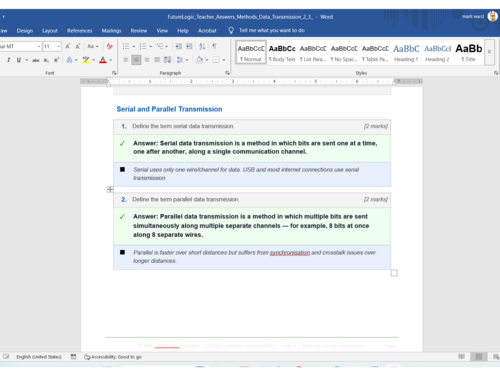This screenshot has width=500, height=375.
Task: Click the Increase Indent icon
Action: point(189,46)
